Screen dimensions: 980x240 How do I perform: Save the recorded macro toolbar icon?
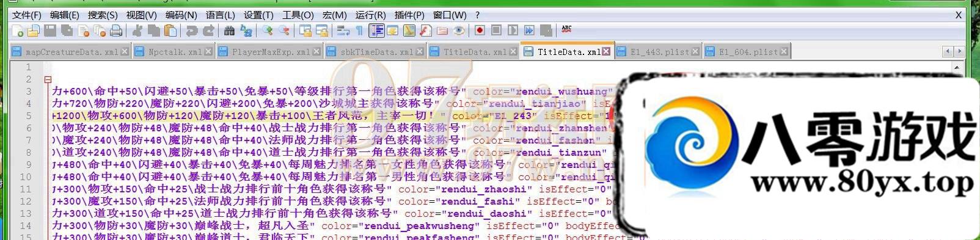(546, 31)
